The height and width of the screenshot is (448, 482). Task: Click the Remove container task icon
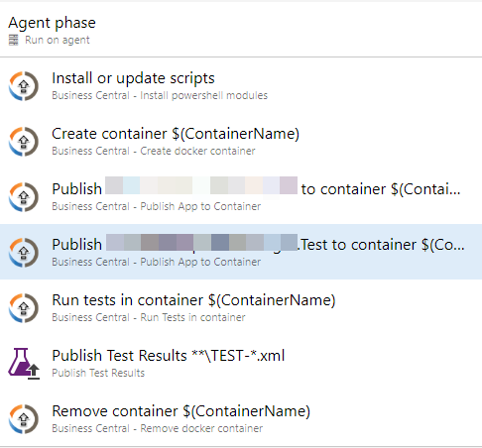tap(24, 419)
